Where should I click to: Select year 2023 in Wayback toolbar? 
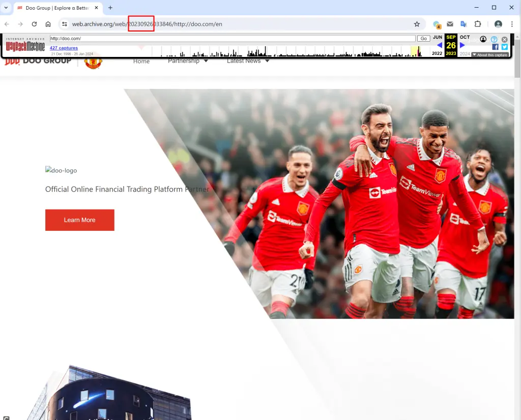pos(451,53)
